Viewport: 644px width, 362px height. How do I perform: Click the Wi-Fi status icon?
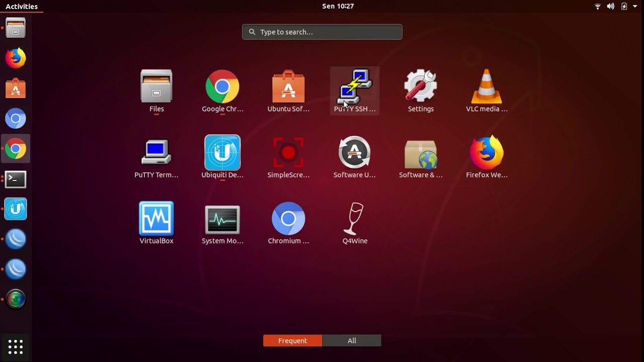pyautogui.click(x=598, y=7)
